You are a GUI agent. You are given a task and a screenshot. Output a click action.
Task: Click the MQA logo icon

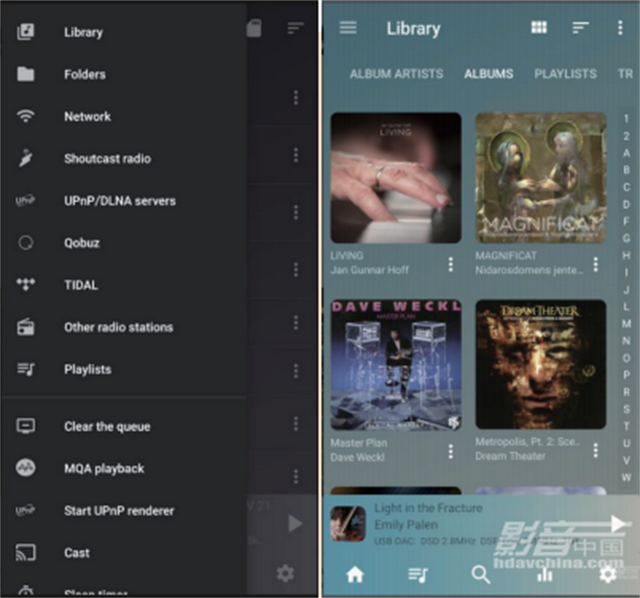(x=26, y=468)
